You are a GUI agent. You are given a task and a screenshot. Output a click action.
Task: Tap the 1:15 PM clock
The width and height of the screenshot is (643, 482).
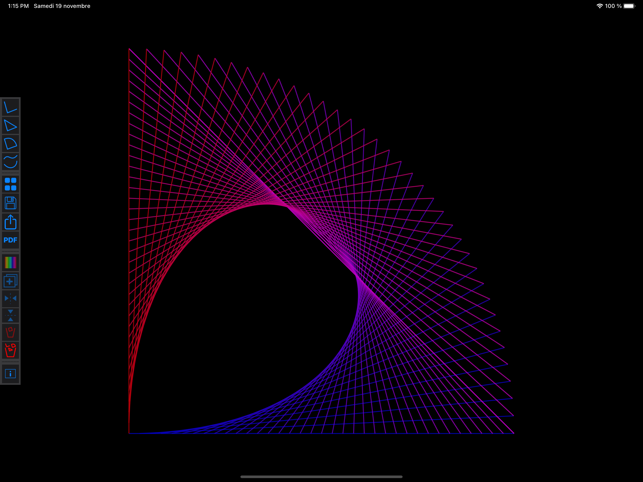pyautogui.click(x=18, y=6)
